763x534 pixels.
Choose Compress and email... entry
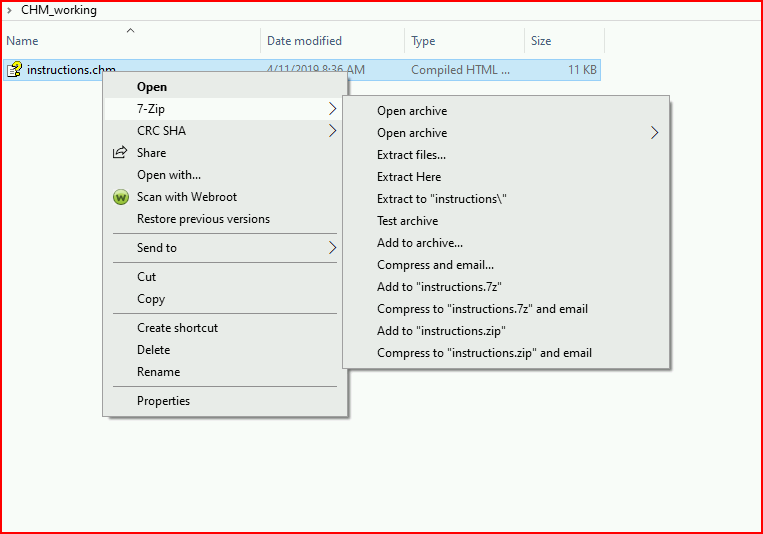pyautogui.click(x=435, y=265)
